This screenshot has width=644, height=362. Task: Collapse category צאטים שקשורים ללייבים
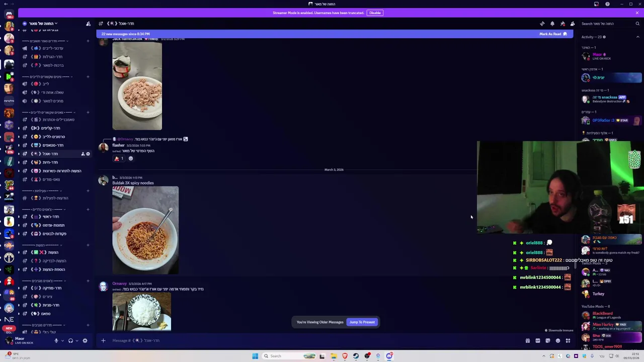(x=48, y=113)
